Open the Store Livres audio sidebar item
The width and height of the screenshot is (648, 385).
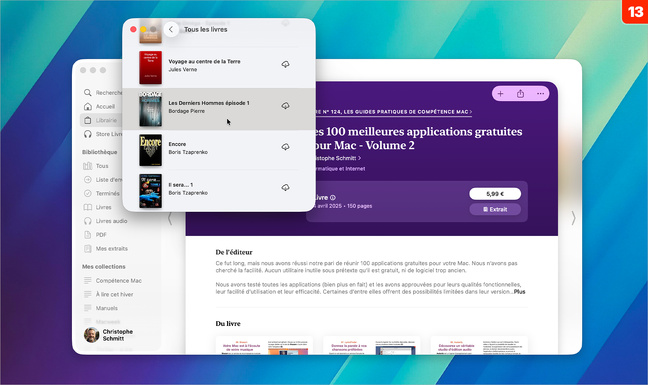[x=102, y=134]
